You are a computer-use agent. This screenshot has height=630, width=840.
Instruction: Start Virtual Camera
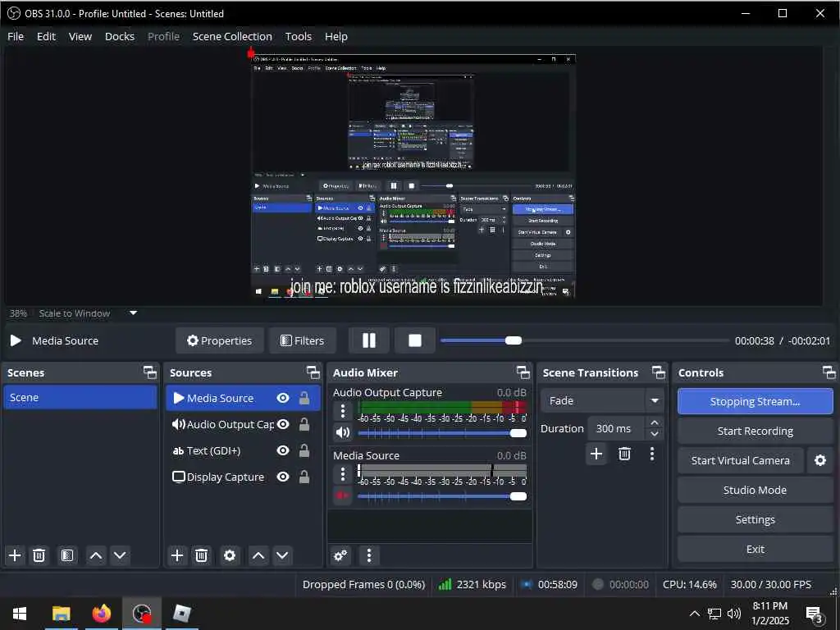(741, 461)
